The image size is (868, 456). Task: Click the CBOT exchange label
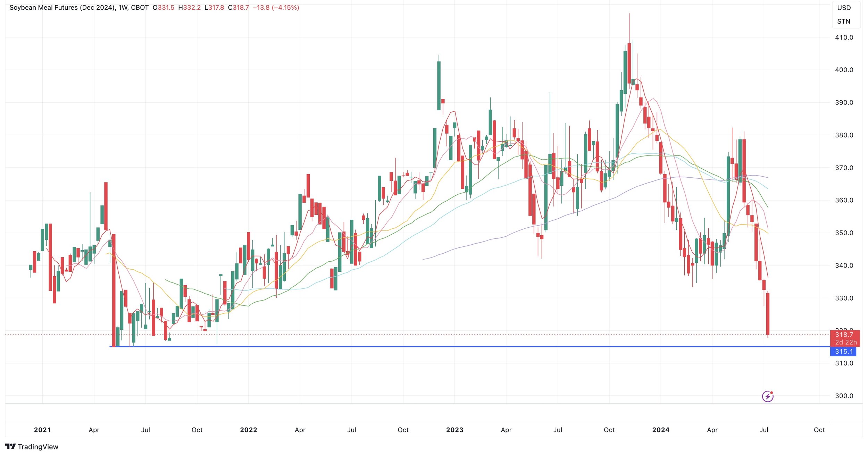point(140,8)
